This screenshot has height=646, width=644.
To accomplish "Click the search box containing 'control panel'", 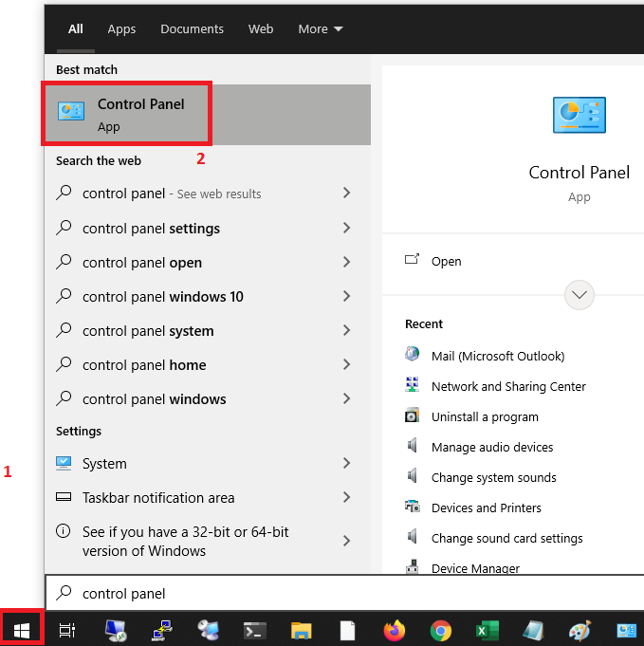I will point(344,593).
